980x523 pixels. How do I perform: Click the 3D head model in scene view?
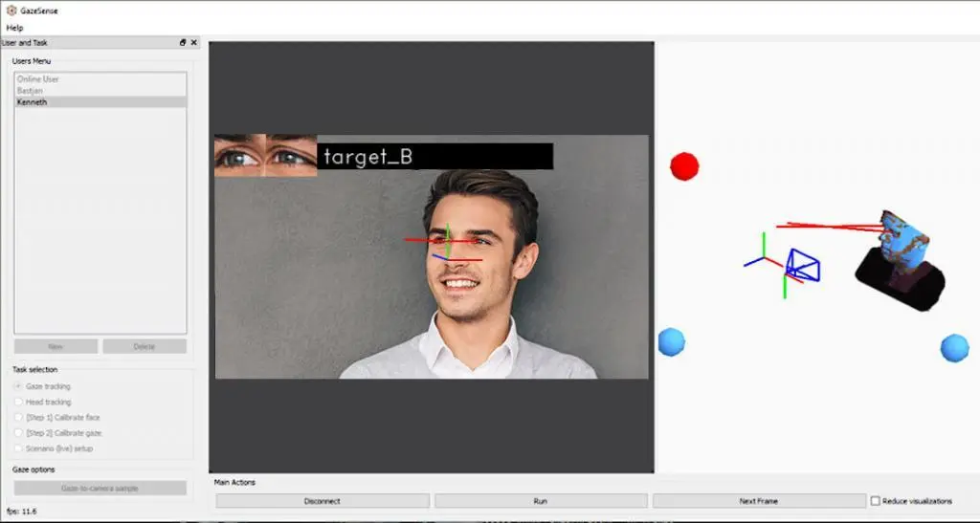coord(902,259)
